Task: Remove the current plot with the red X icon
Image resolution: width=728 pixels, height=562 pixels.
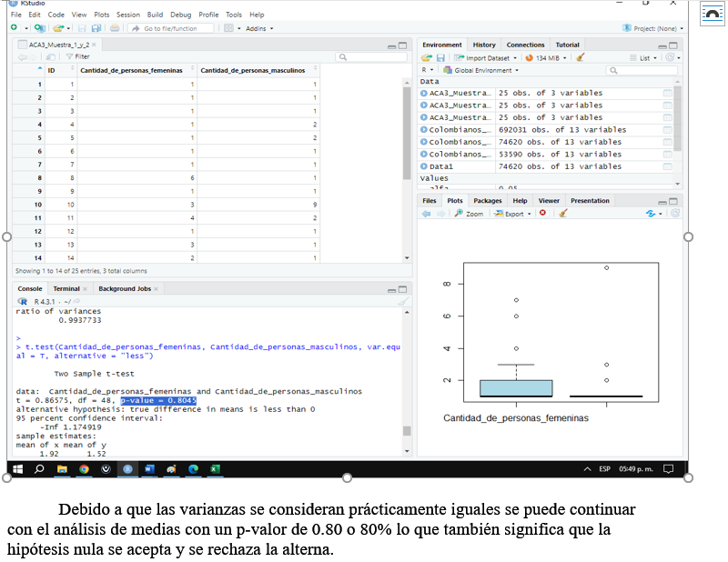Action: [x=542, y=213]
